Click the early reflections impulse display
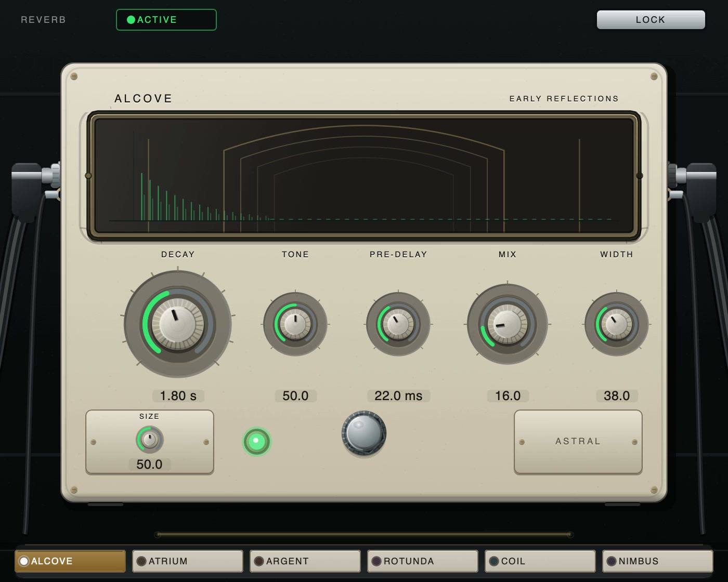This screenshot has width=728, height=582. [x=364, y=176]
